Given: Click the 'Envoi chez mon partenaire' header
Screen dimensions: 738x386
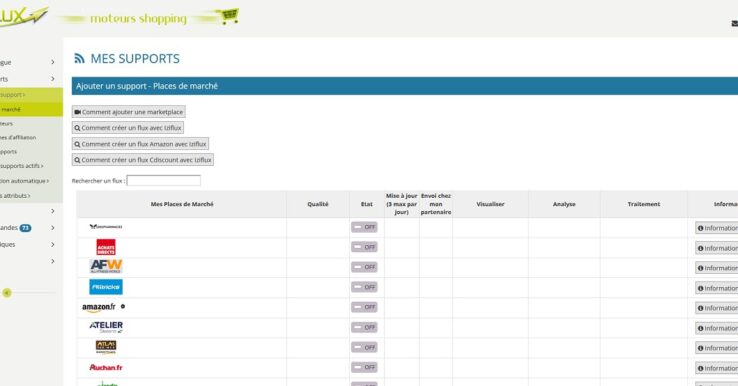Looking at the screenshot, I should 436,204.
